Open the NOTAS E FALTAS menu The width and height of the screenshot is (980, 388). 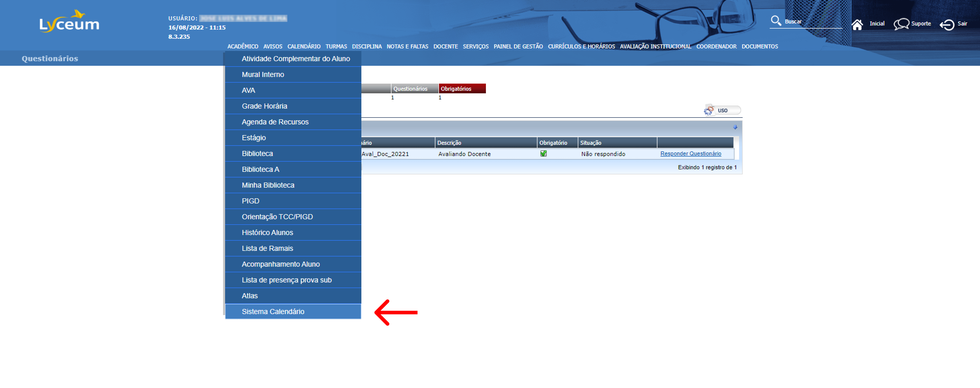[x=407, y=46]
